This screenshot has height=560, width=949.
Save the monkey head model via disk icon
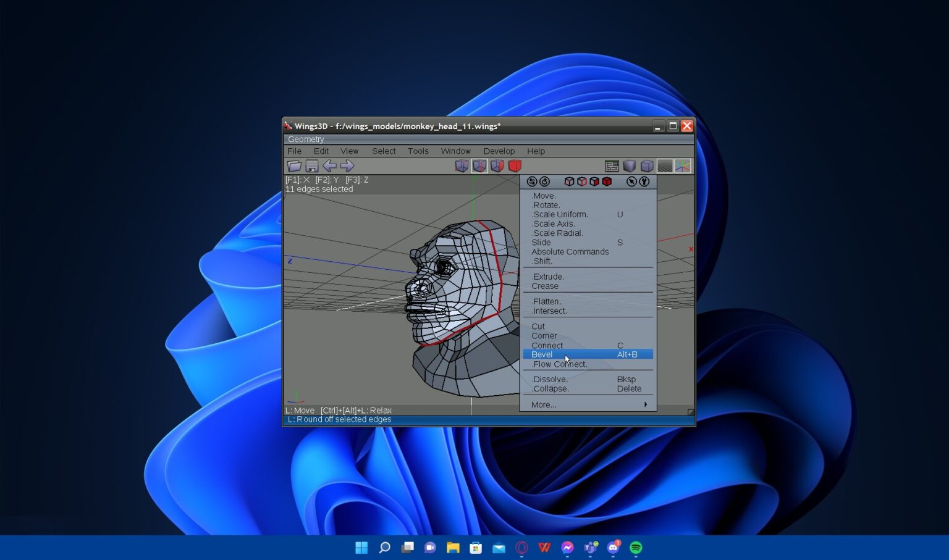312,165
